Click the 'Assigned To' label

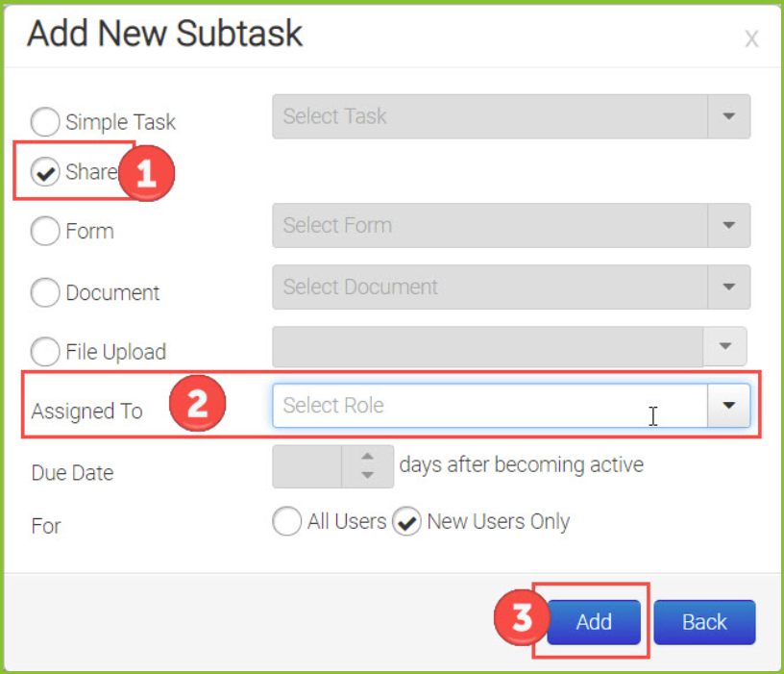(x=87, y=411)
